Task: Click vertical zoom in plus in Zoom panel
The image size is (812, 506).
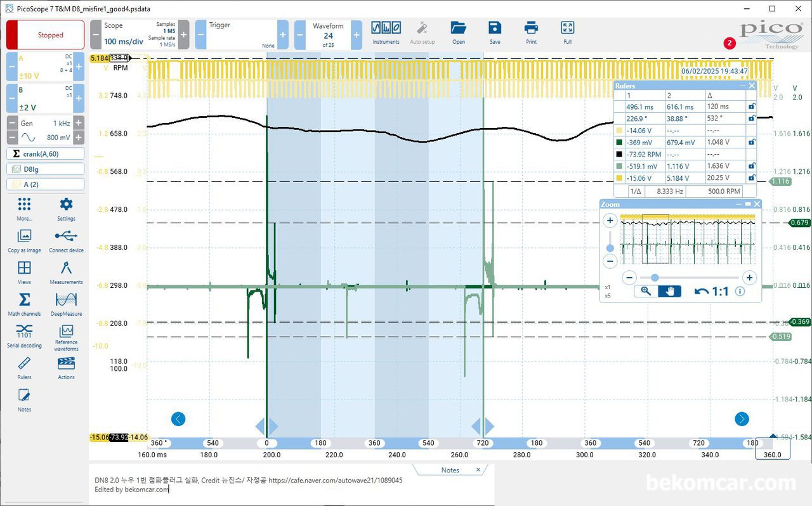Action: pyautogui.click(x=610, y=221)
